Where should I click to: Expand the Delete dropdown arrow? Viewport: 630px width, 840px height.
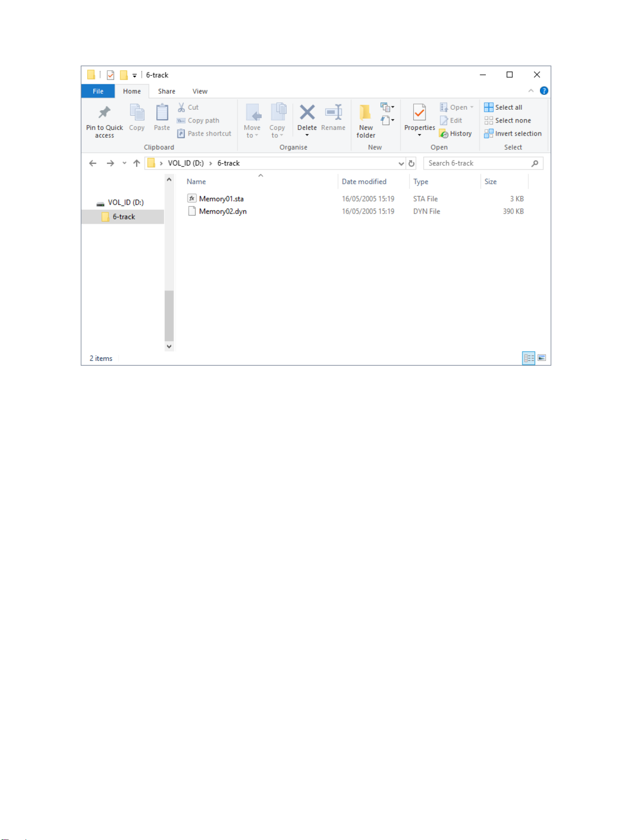pos(307,135)
